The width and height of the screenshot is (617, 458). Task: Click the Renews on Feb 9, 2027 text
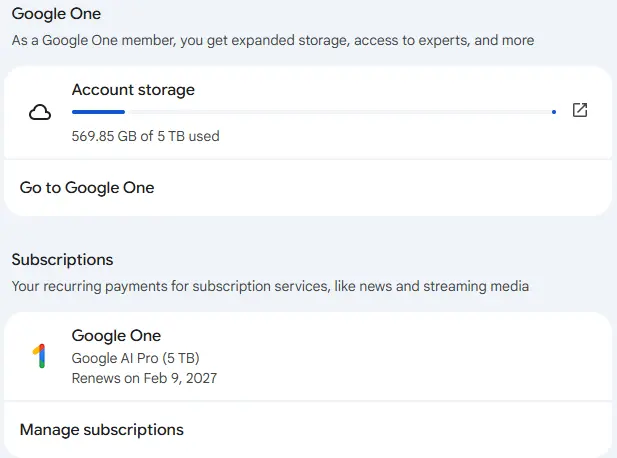click(x=144, y=378)
